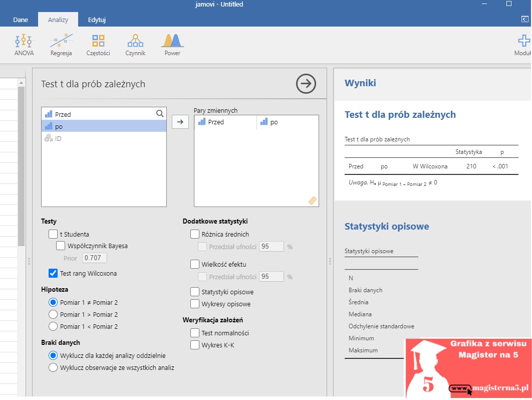Click the variable search magnifier icon

[x=160, y=114]
